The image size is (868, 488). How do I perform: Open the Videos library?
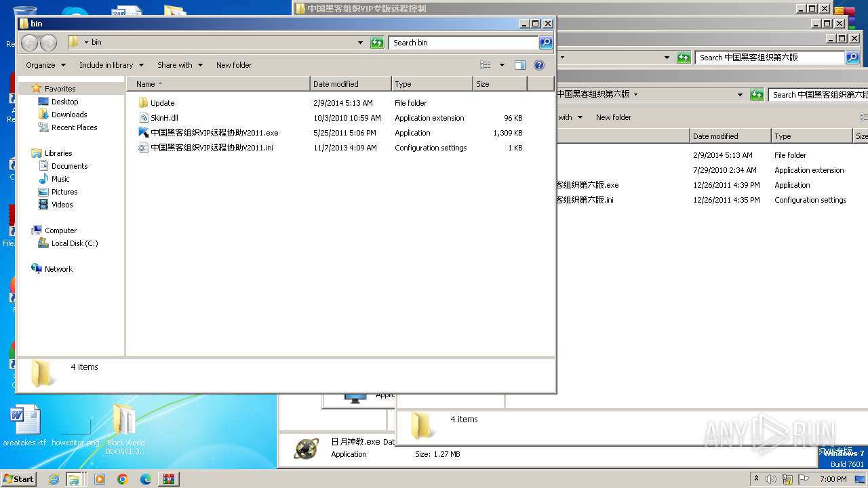pos(62,205)
